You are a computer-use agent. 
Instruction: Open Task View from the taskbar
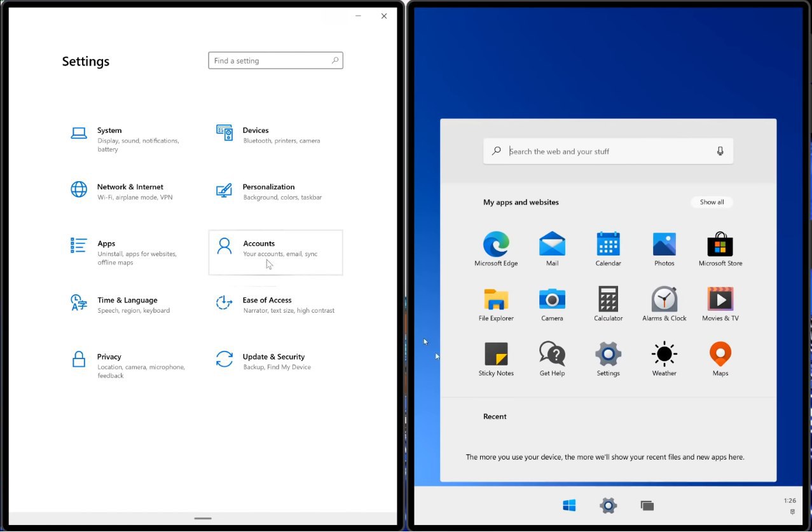tap(647, 506)
